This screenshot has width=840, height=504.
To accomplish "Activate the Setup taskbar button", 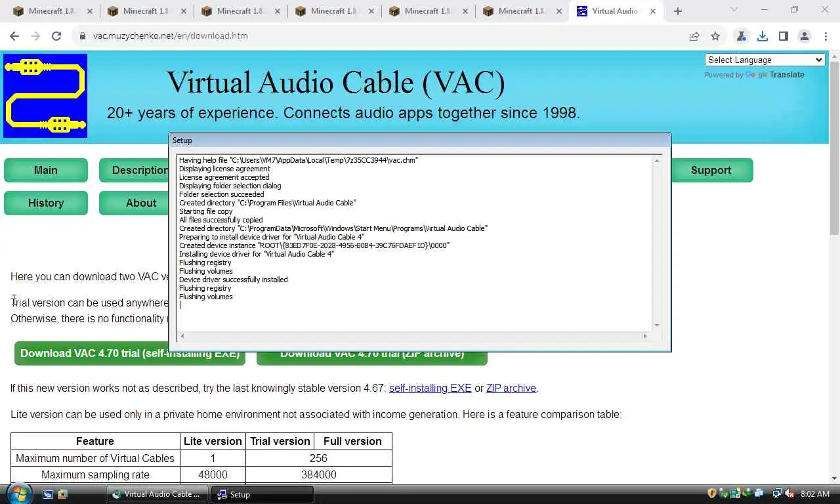I will point(262,494).
